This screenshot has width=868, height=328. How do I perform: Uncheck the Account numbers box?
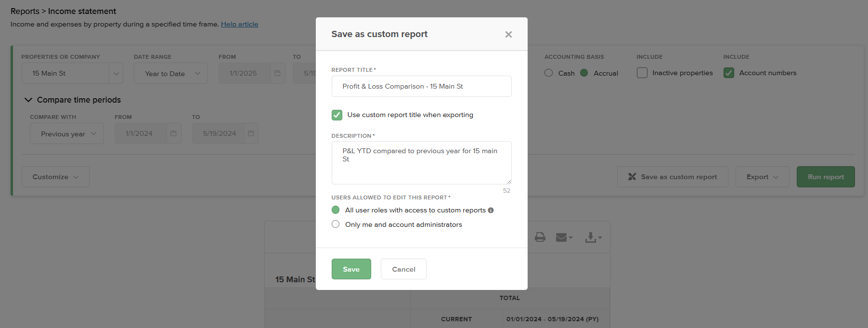pyautogui.click(x=729, y=73)
